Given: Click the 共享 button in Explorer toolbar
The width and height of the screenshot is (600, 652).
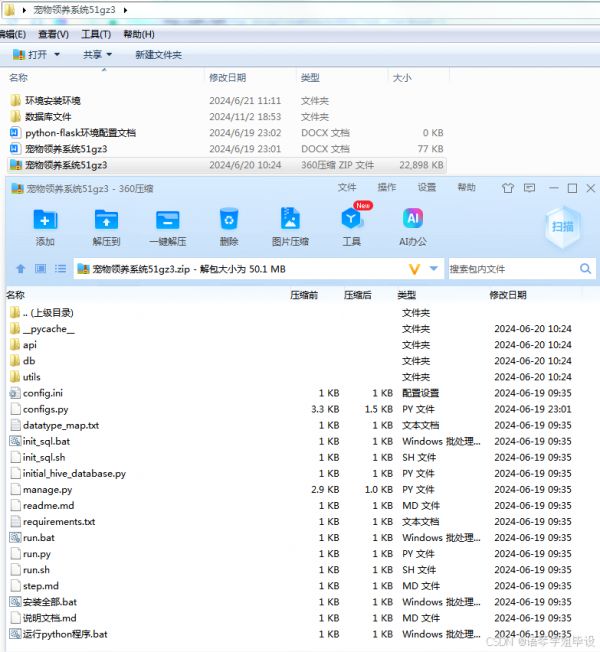Looking at the screenshot, I should (92, 54).
